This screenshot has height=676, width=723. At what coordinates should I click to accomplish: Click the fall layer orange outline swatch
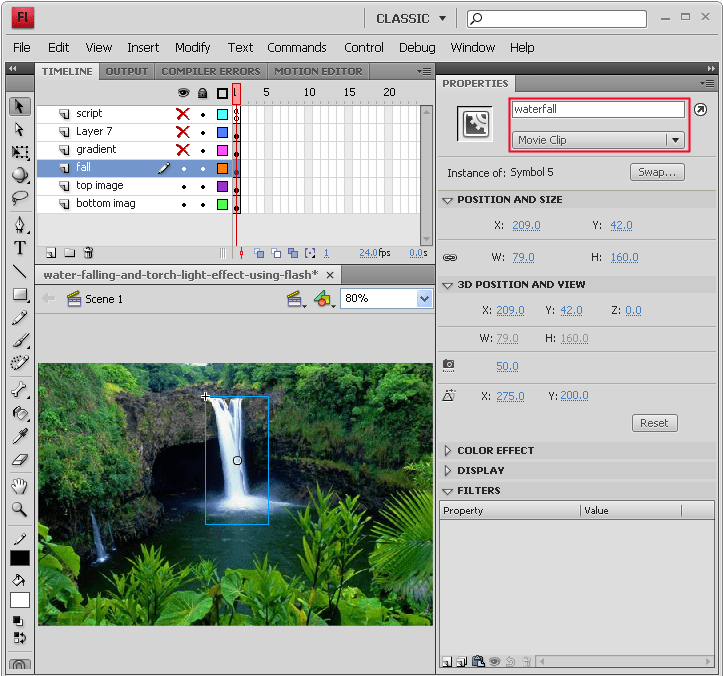tap(222, 169)
